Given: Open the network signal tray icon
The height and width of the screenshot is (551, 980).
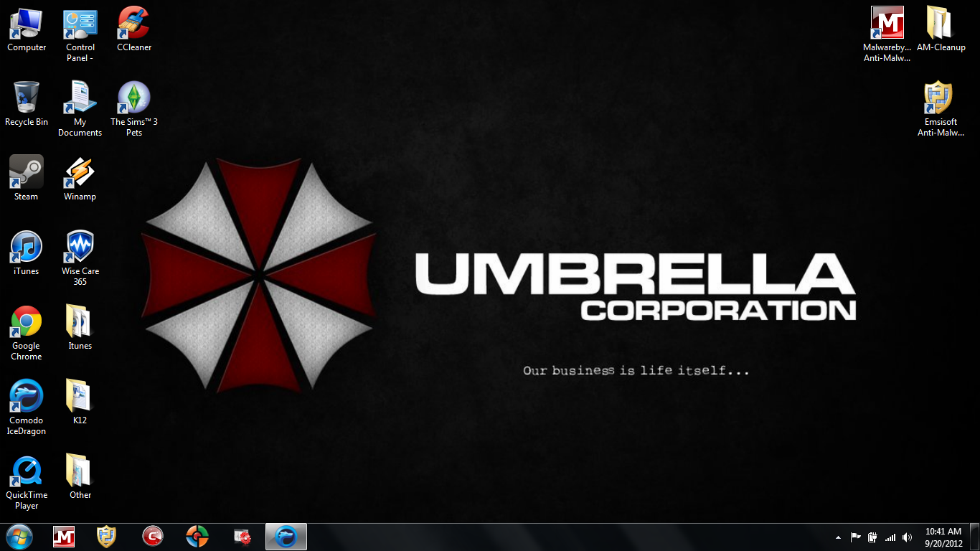Looking at the screenshot, I should point(890,537).
